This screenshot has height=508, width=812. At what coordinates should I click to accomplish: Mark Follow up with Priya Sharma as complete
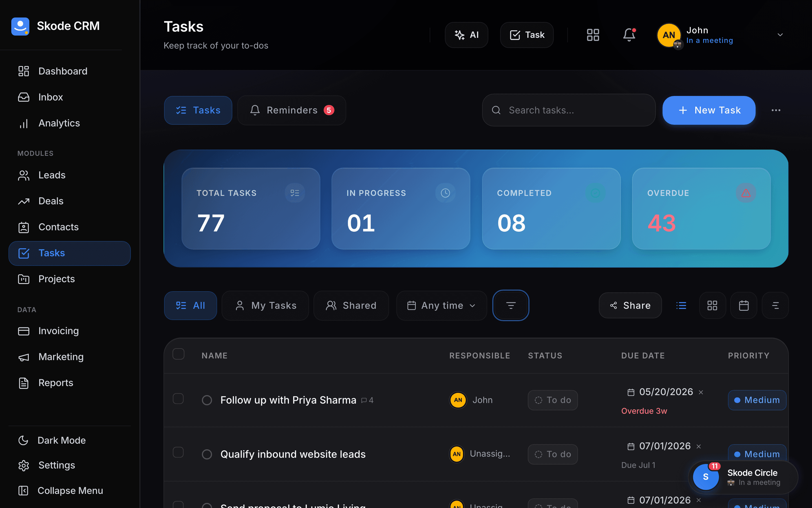pyautogui.click(x=207, y=400)
